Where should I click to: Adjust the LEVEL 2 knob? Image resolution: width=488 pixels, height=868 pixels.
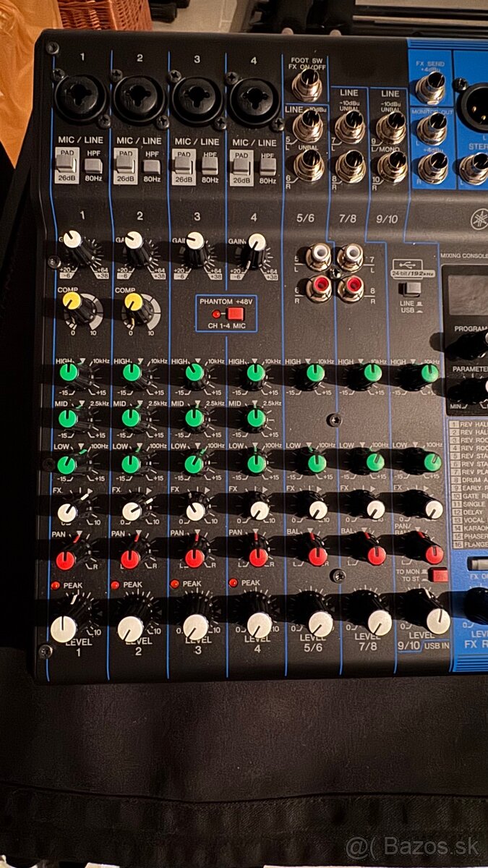coord(130,628)
